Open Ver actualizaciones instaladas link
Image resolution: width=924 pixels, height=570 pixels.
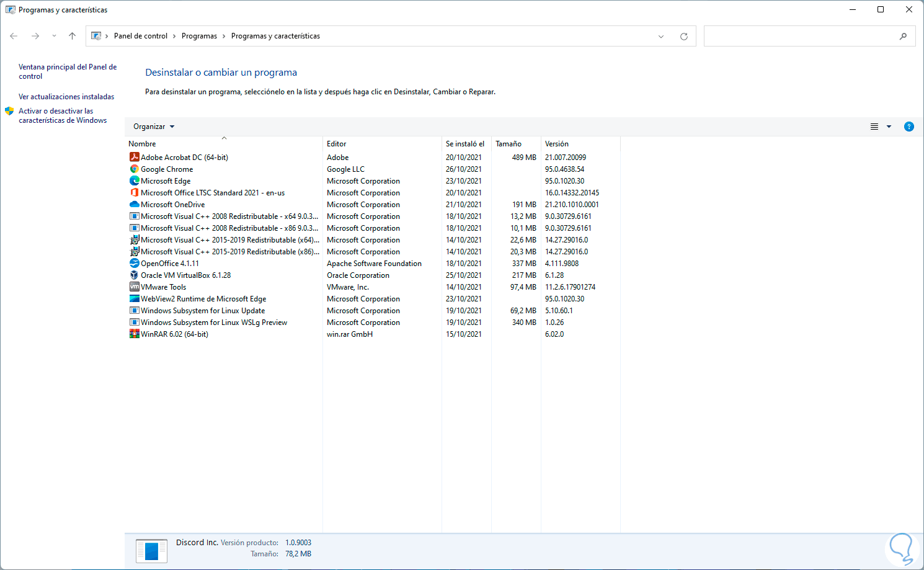coord(66,97)
